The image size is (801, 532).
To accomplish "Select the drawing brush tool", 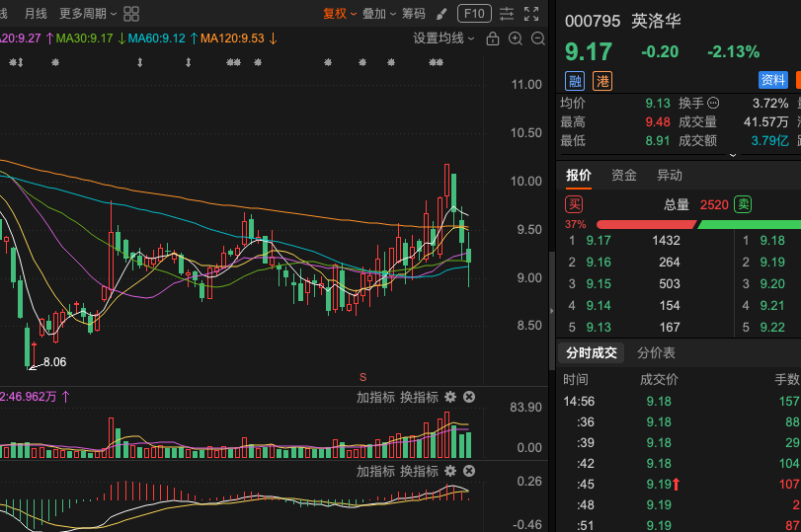I will click(x=441, y=14).
